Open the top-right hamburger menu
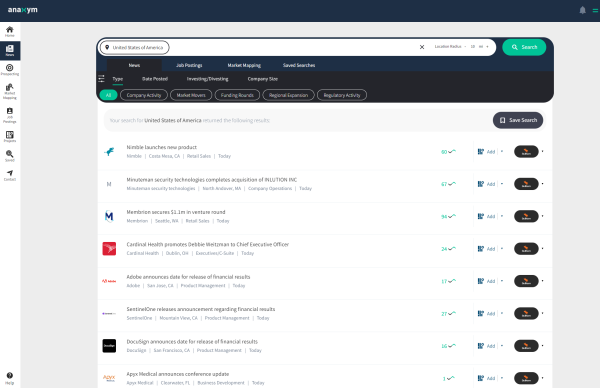The height and width of the screenshot is (388, 600). pyautogui.click(x=595, y=11)
